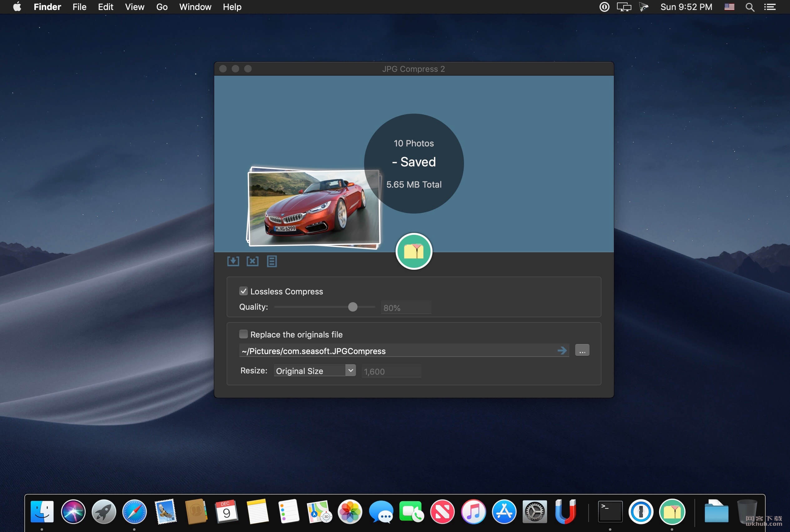Click the "- Saved" text in circle
This screenshot has height=532, width=790.
pos(414,162)
